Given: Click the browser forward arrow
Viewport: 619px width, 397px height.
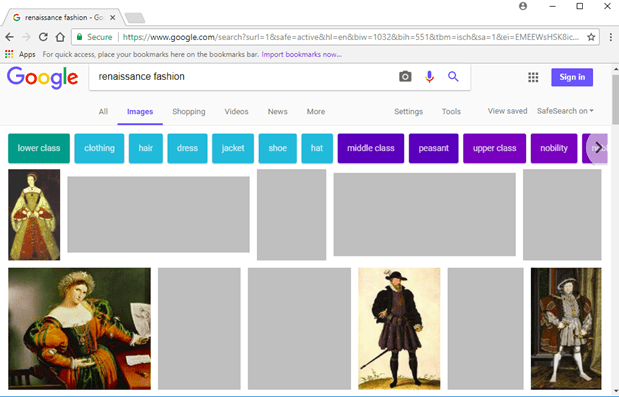Looking at the screenshot, I should click(26, 37).
